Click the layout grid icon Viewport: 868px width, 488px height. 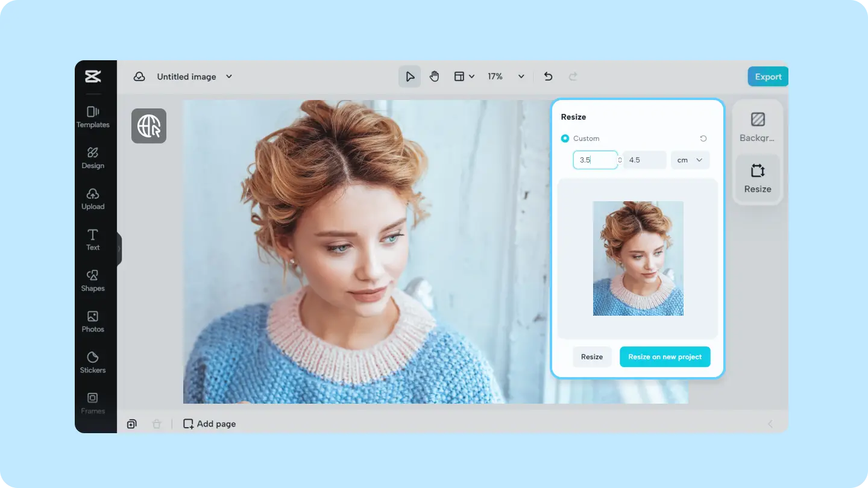point(459,77)
